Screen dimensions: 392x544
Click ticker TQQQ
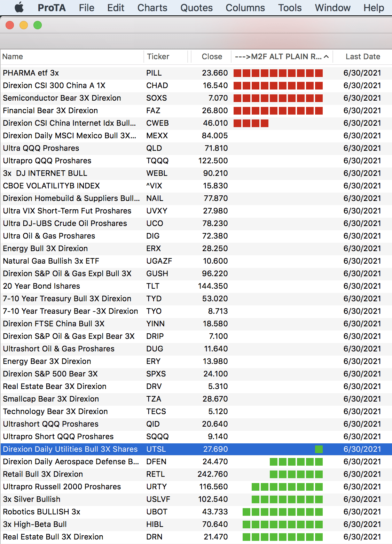(x=157, y=161)
